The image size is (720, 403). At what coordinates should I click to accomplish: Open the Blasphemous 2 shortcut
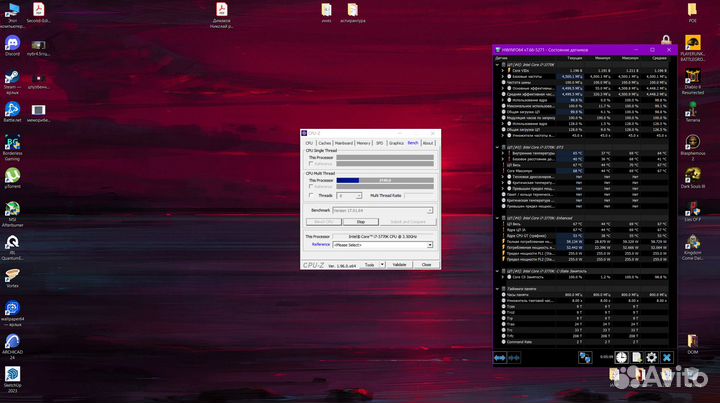pyautogui.click(x=692, y=148)
